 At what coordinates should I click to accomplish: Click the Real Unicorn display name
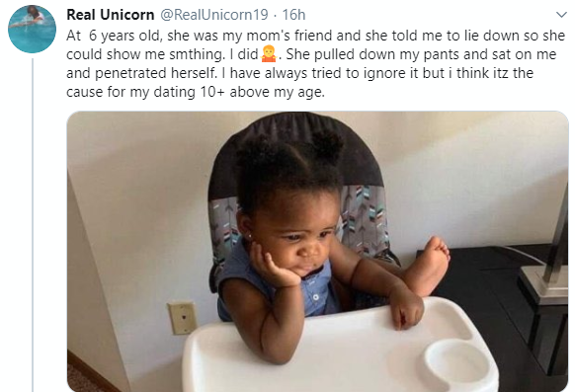tap(111, 15)
